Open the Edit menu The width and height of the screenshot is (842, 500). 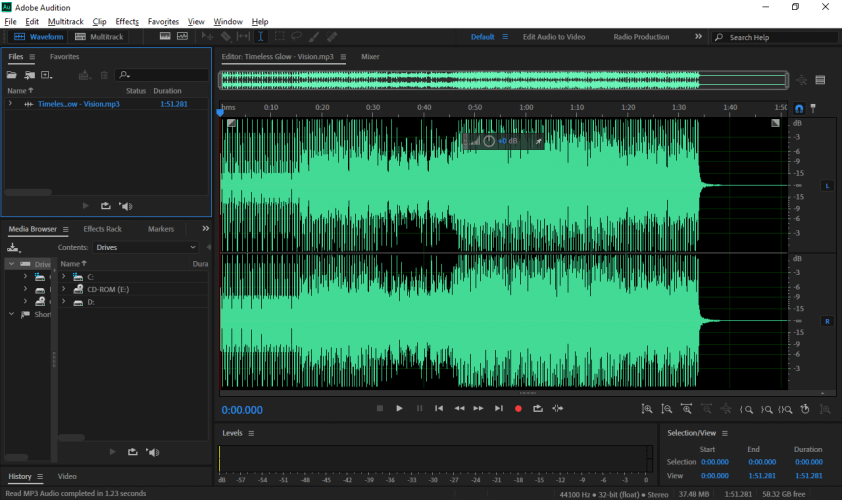32,21
